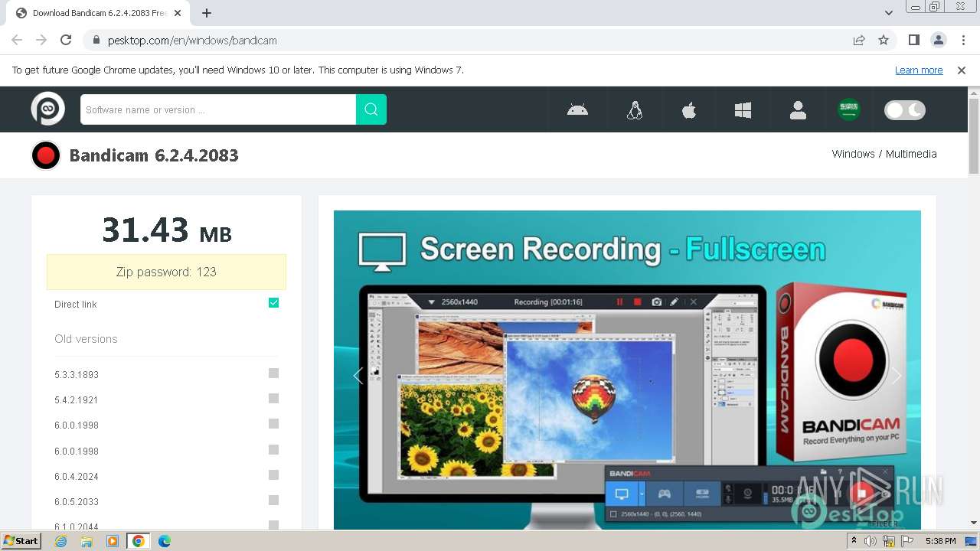Click the green search button

(x=371, y=109)
